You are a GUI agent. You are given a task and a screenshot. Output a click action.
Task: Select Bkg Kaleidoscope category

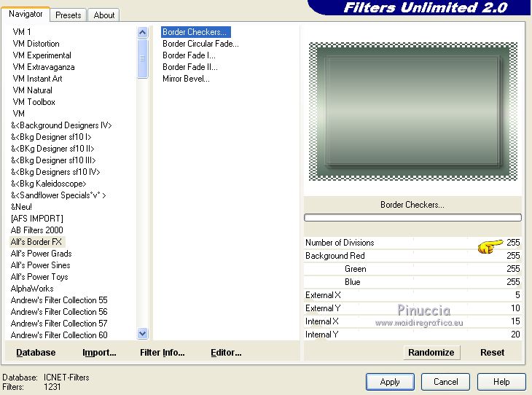tap(49, 184)
